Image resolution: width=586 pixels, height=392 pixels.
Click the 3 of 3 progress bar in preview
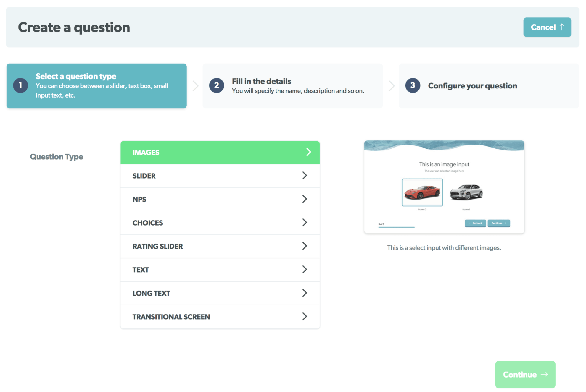pyautogui.click(x=397, y=226)
